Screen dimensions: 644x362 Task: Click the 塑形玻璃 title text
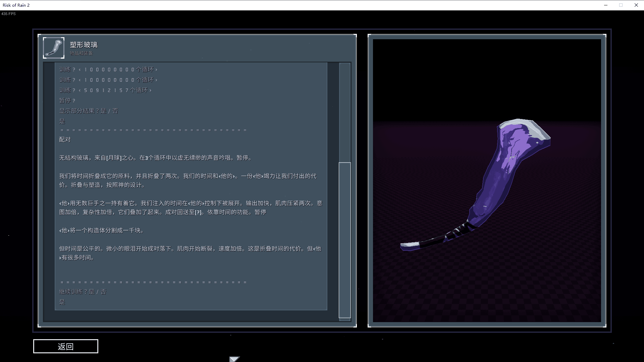click(x=84, y=45)
